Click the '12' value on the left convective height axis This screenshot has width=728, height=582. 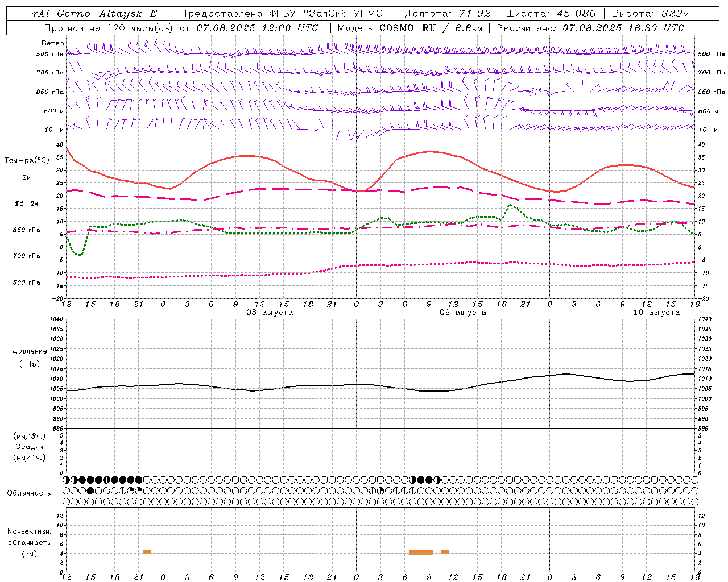pyautogui.click(x=59, y=516)
